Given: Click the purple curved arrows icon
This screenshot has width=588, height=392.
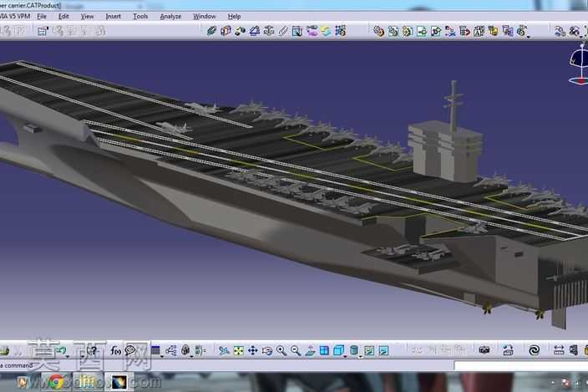Looking at the screenshot, I should [x=312, y=31].
